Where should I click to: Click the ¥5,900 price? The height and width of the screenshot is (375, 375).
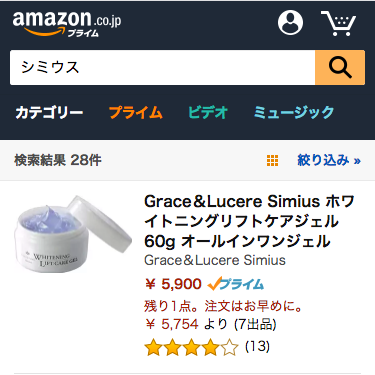tap(173, 284)
